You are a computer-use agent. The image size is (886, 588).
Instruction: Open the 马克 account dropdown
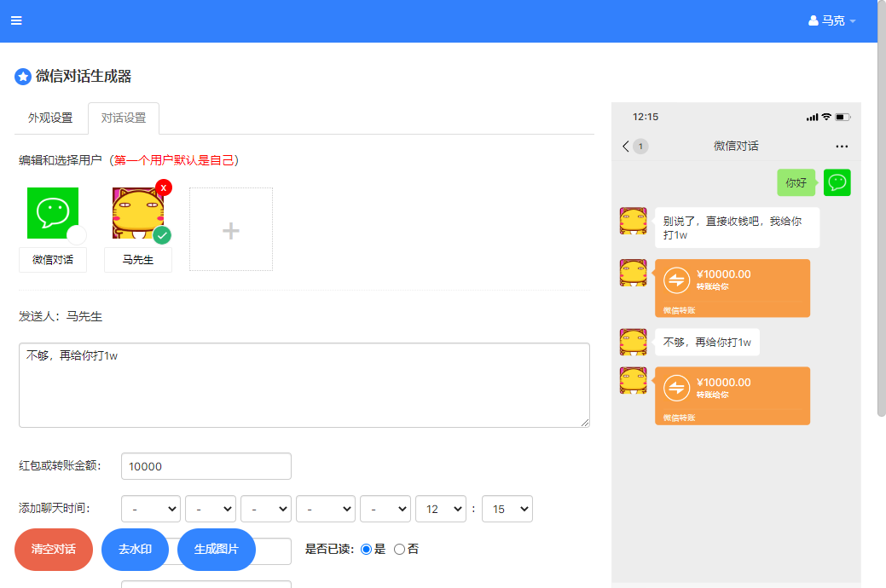tap(831, 20)
